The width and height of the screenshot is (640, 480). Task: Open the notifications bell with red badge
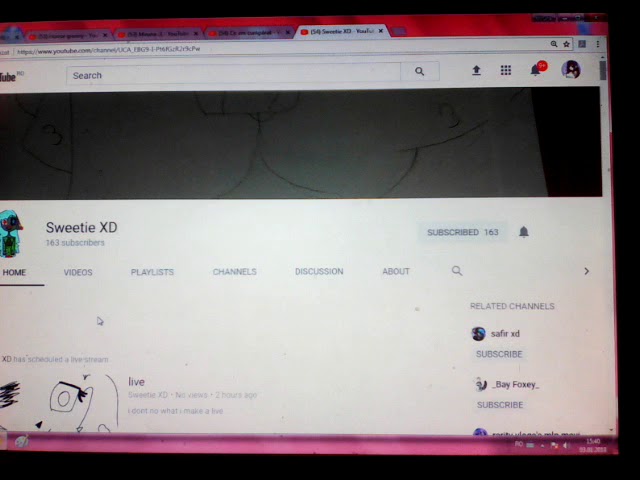(x=538, y=69)
